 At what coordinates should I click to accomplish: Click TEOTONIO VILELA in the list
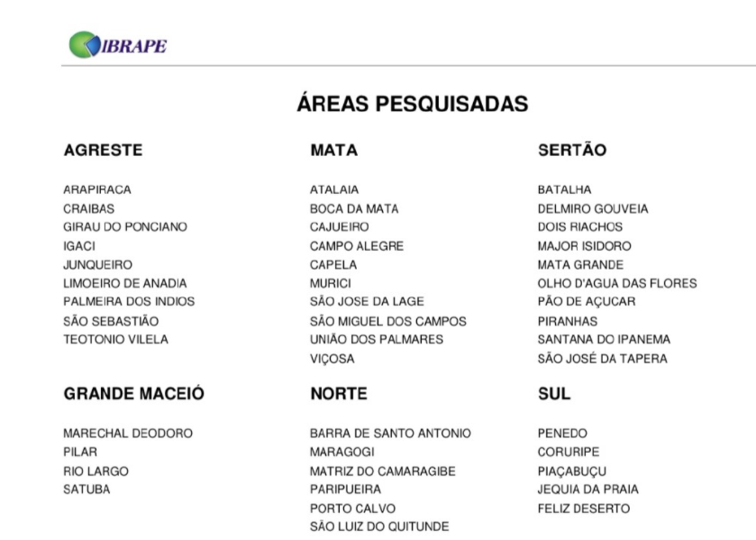pos(115,340)
